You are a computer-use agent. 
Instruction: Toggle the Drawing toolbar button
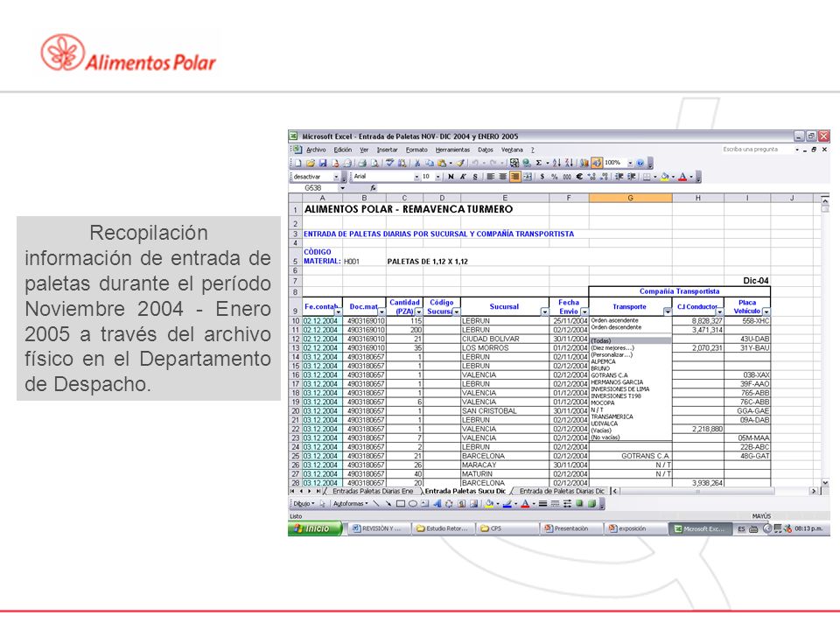(596, 163)
